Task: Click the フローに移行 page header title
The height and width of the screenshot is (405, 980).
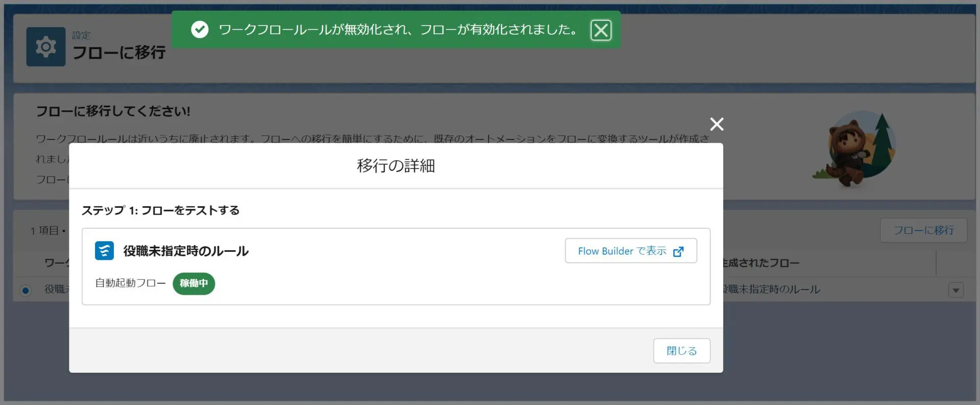Action: point(119,52)
